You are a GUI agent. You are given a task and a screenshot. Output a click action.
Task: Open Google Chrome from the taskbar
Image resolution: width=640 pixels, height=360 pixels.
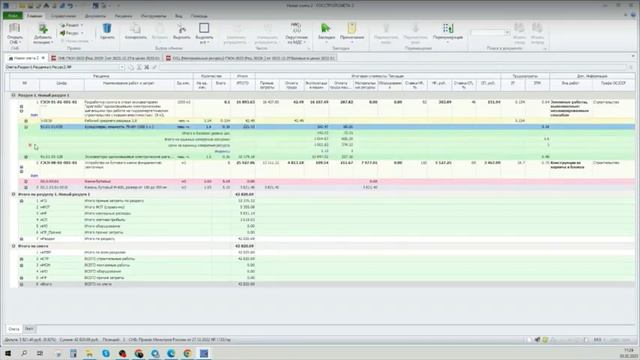pos(187,353)
